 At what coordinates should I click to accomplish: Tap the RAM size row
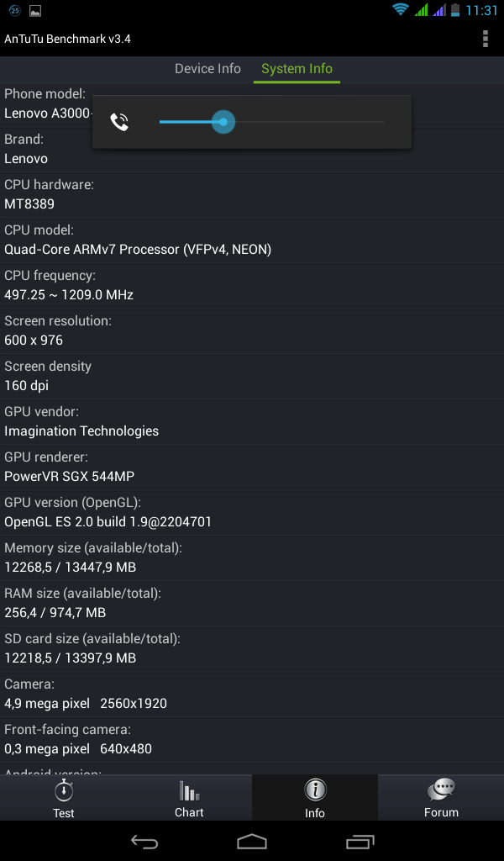pyautogui.click(x=252, y=603)
